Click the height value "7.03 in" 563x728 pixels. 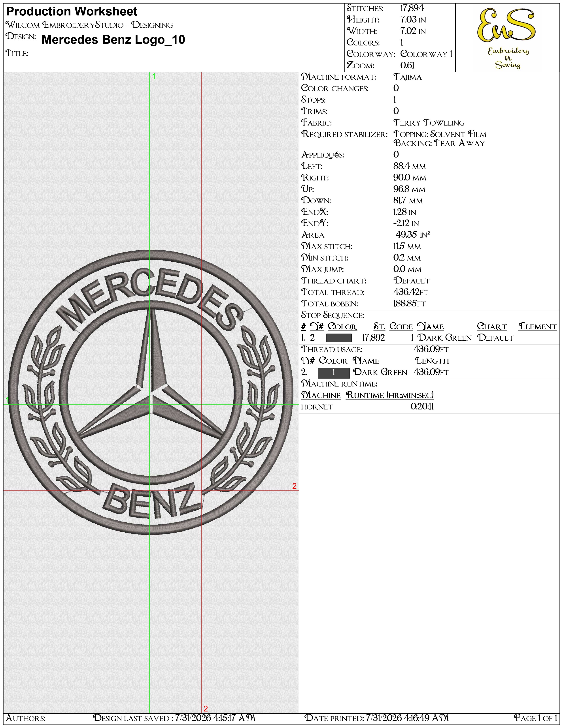413,20
